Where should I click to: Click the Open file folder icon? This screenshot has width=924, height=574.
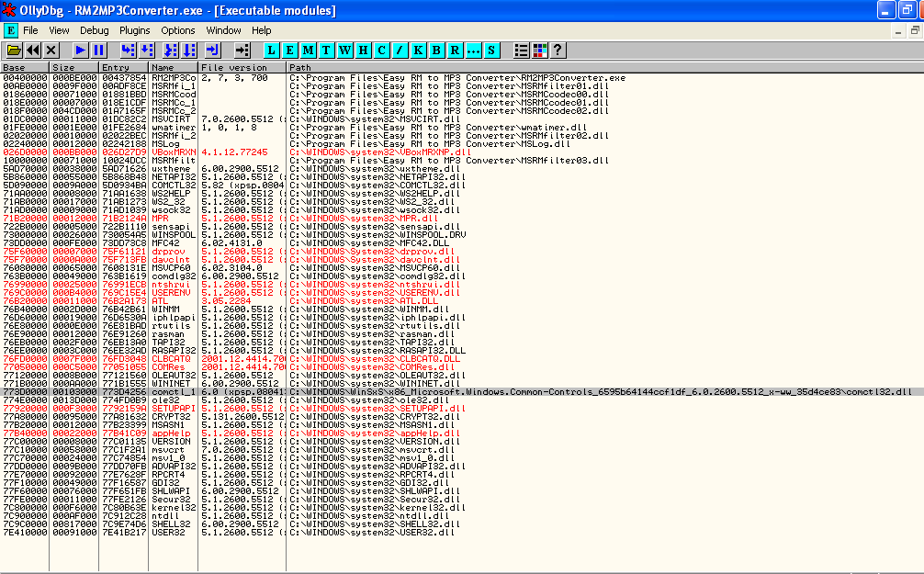point(14,51)
